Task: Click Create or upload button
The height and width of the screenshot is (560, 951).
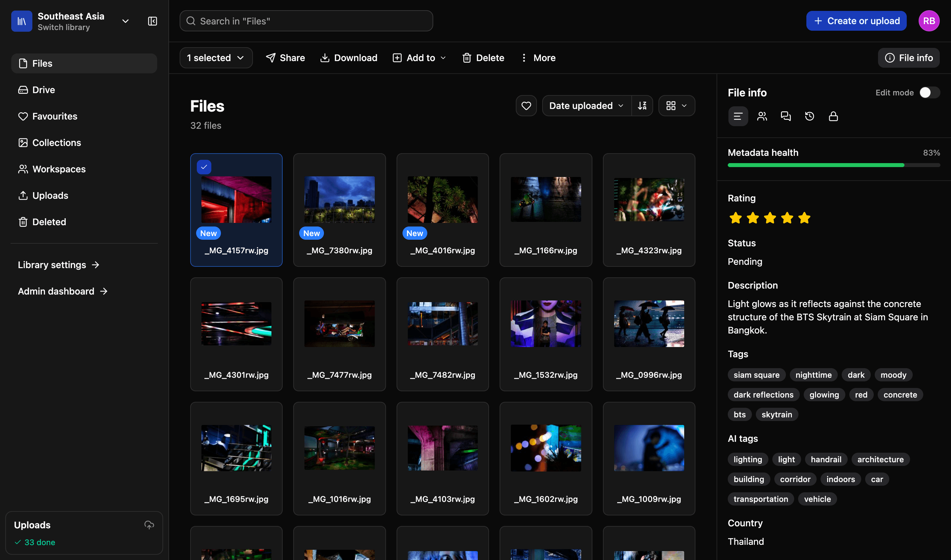Action: pos(856,21)
